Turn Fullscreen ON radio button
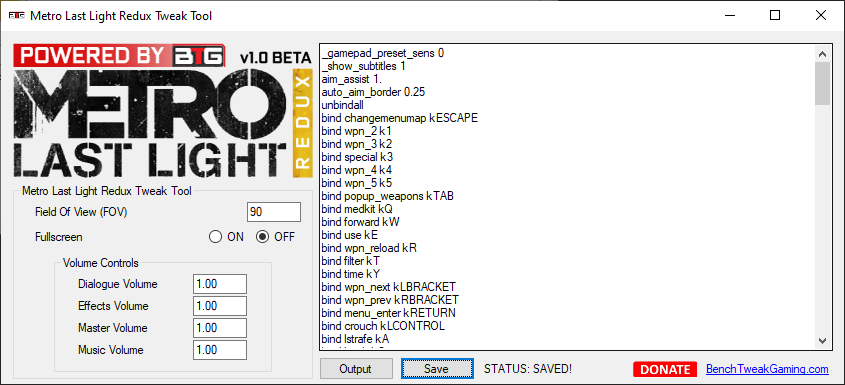Screen dimensions: 845x385 pyautogui.click(x=216, y=237)
